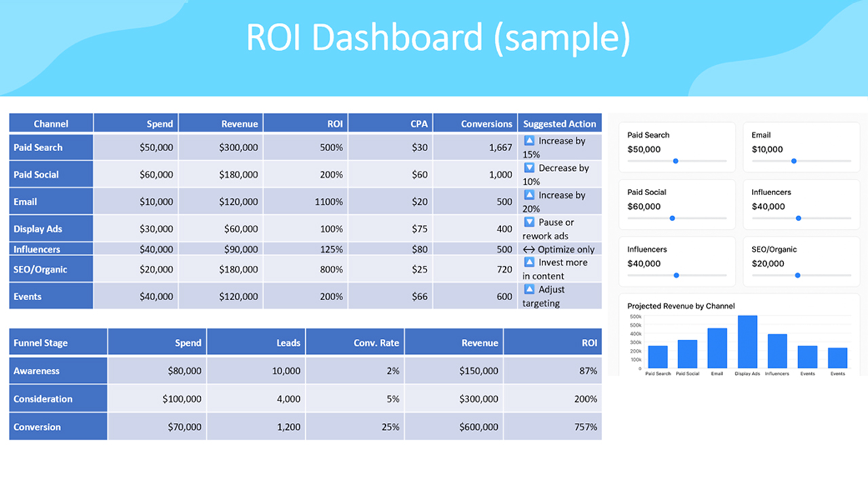The image size is (868, 488).
Task: Click the down arrow icon beside 'Pause or rework ads'
Action: [x=530, y=222]
